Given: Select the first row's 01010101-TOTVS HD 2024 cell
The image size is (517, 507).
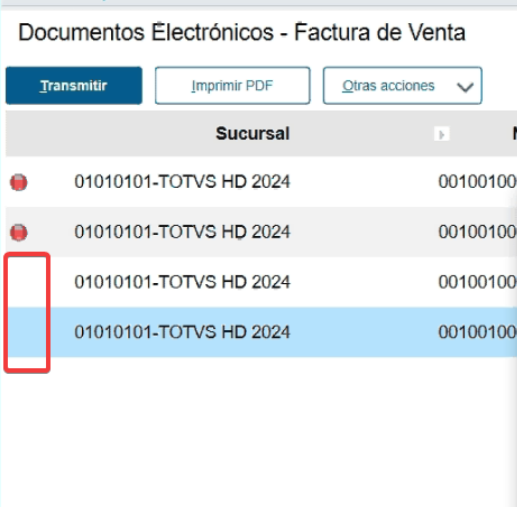Looking at the screenshot, I should pyautogui.click(x=182, y=182).
